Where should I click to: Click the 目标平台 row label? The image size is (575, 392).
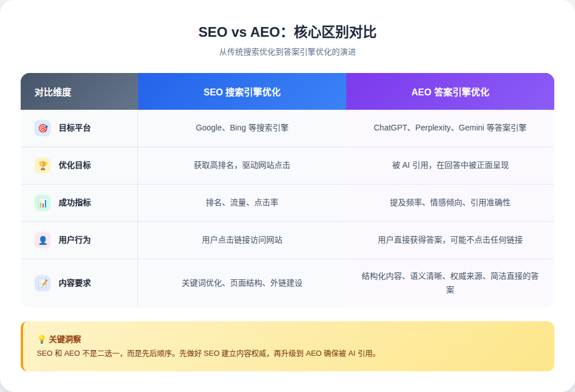tap(75, 128)
